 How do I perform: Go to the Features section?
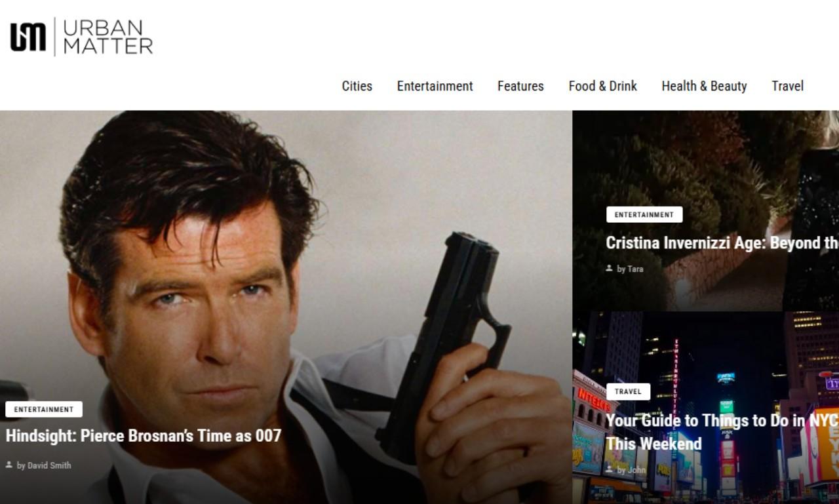click(x=520, y=86)
